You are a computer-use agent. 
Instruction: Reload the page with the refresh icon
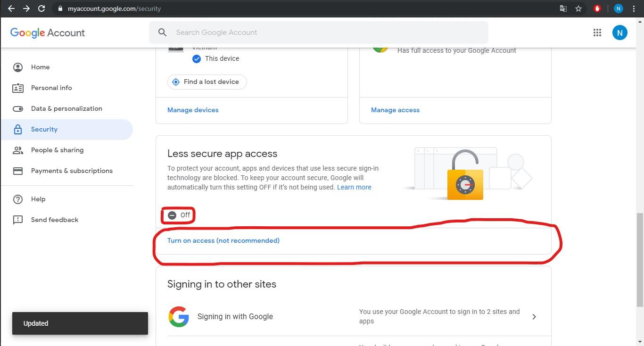coord(41,8)
